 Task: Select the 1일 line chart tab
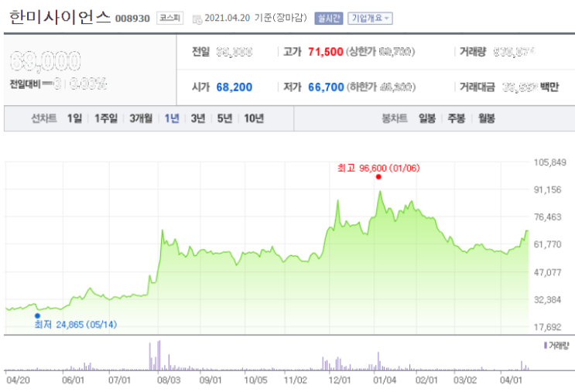pyautogui.click(x=74, y=118)
